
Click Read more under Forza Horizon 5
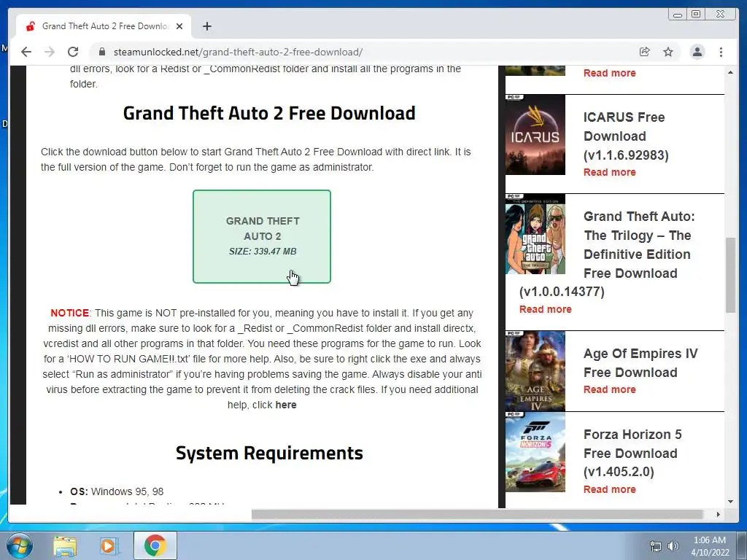[609, 489]
